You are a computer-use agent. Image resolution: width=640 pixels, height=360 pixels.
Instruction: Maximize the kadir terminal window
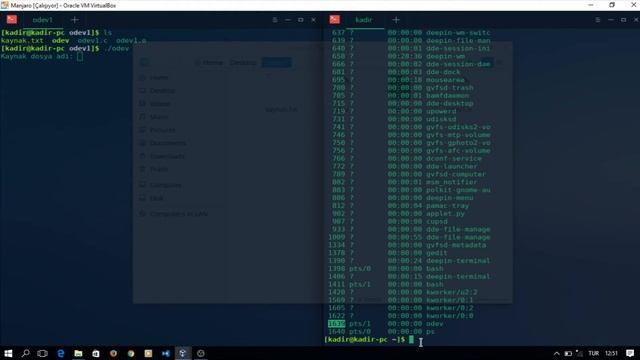tap(623, 20)
